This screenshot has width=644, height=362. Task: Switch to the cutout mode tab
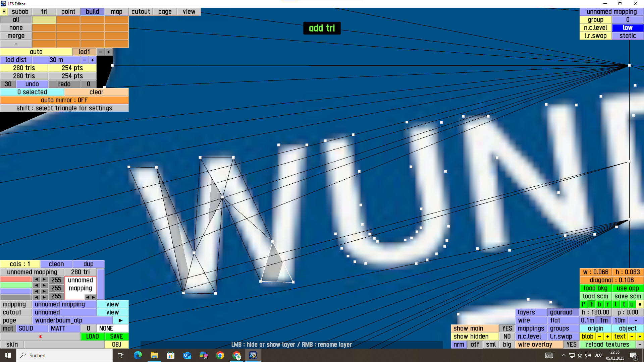(141, 12)
